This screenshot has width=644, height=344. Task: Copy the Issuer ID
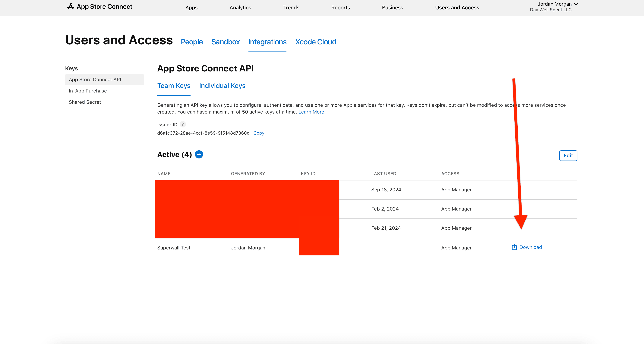click(x=258, y=133)
